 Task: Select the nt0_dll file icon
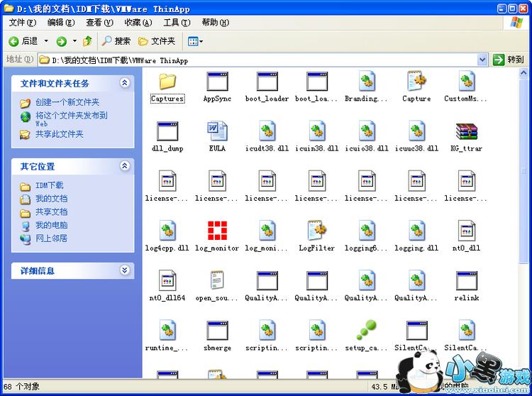(467, 231)
